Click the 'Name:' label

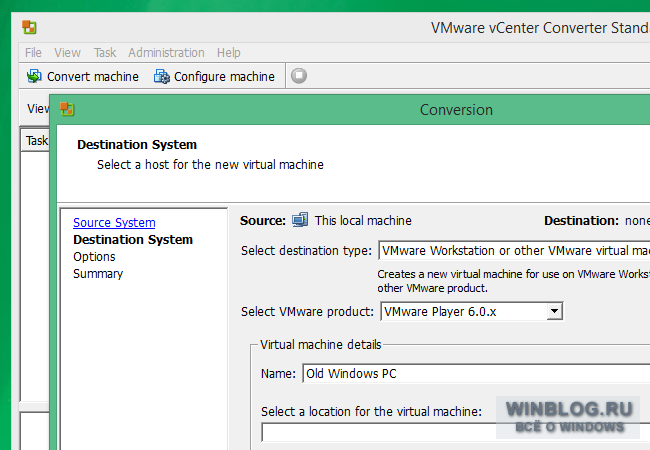pyautogui.click(x=278, y=374)
